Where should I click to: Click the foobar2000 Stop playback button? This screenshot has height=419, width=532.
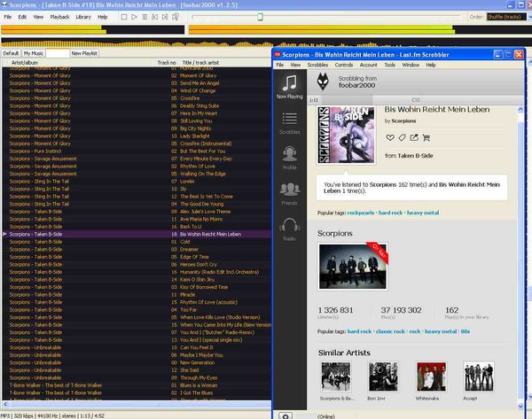[124, 17]
